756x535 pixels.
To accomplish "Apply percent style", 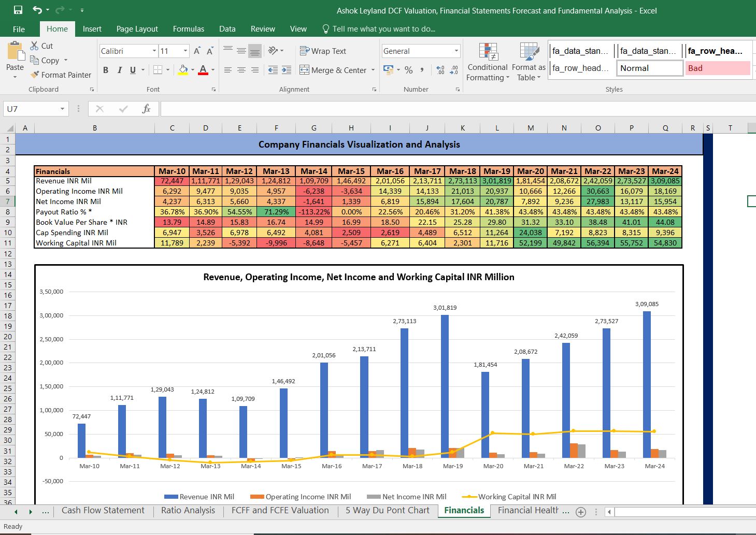I will pos(409,70).
